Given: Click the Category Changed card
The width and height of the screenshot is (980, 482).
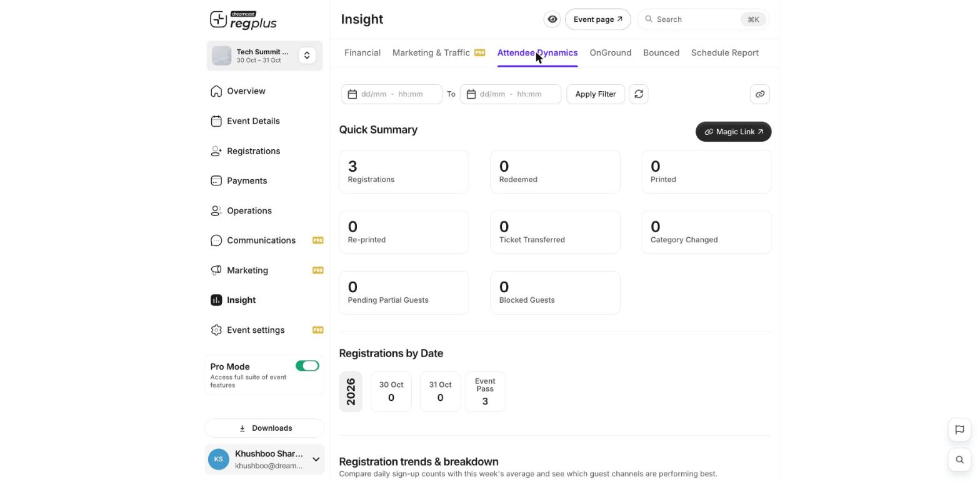Looking at the screenshot, I should tap(707, 232).
